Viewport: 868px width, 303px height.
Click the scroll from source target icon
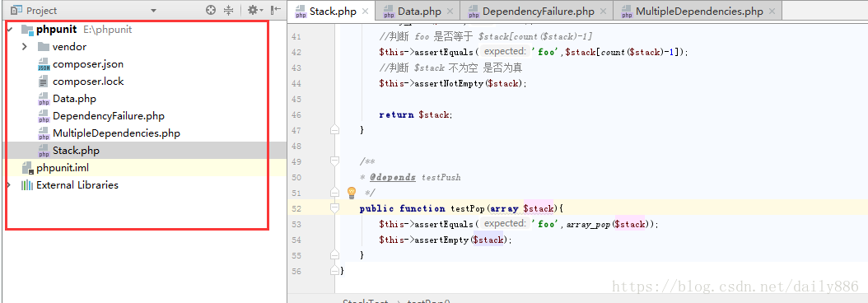coord(210,10)
